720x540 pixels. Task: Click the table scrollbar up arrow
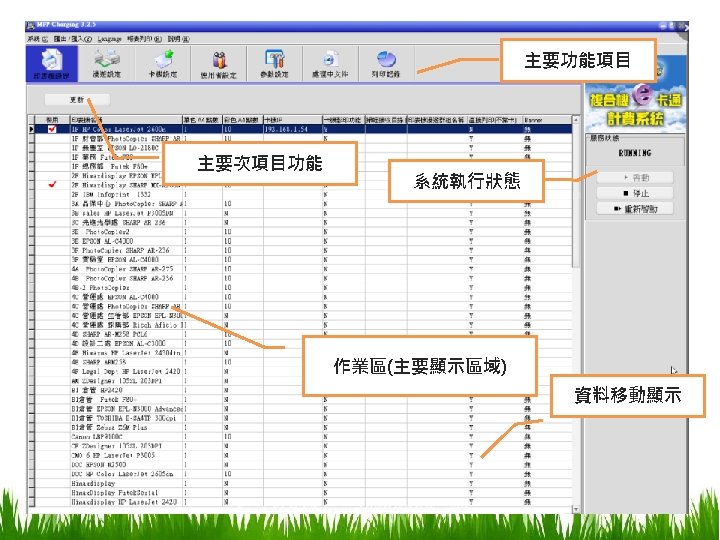(576, 120)
